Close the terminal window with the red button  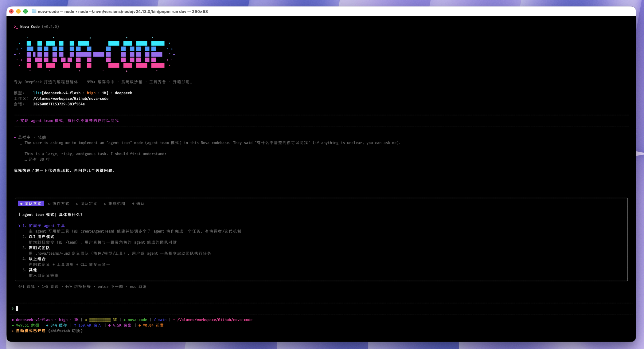pyautogui.click(x=11, y=11)
